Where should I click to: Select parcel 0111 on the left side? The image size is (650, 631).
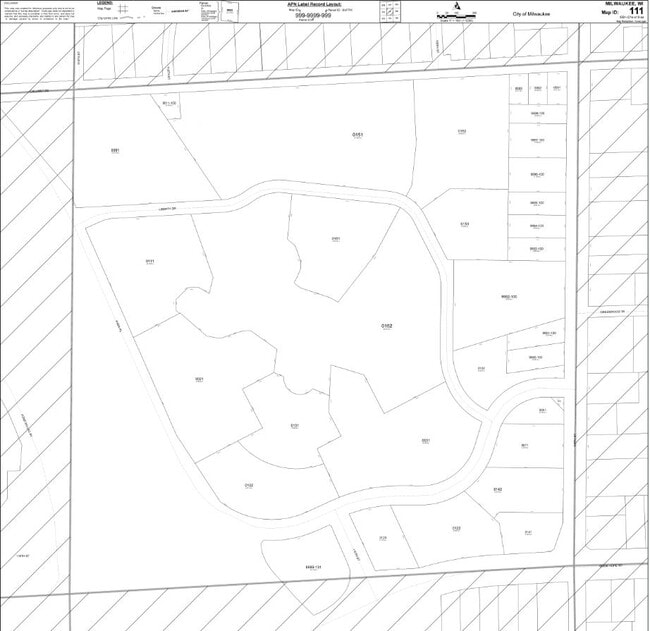(x=149, y=262)
